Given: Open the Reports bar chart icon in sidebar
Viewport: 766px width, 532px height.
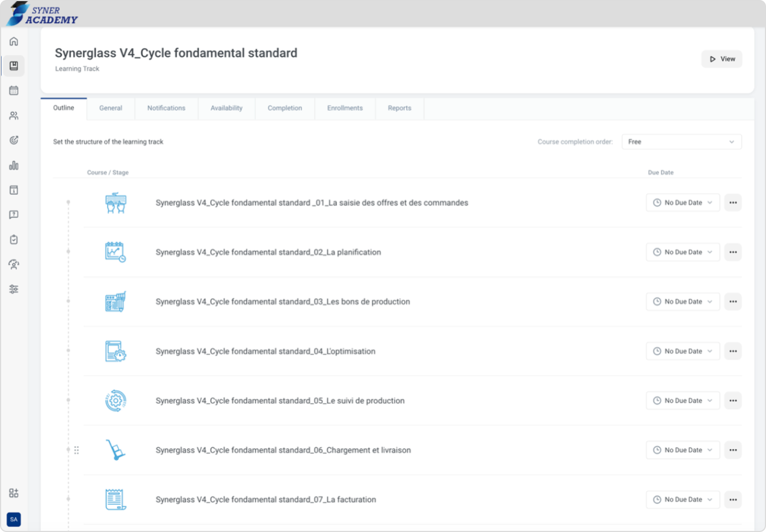Looking at the screenshot, I should click(x=14, y=165).
